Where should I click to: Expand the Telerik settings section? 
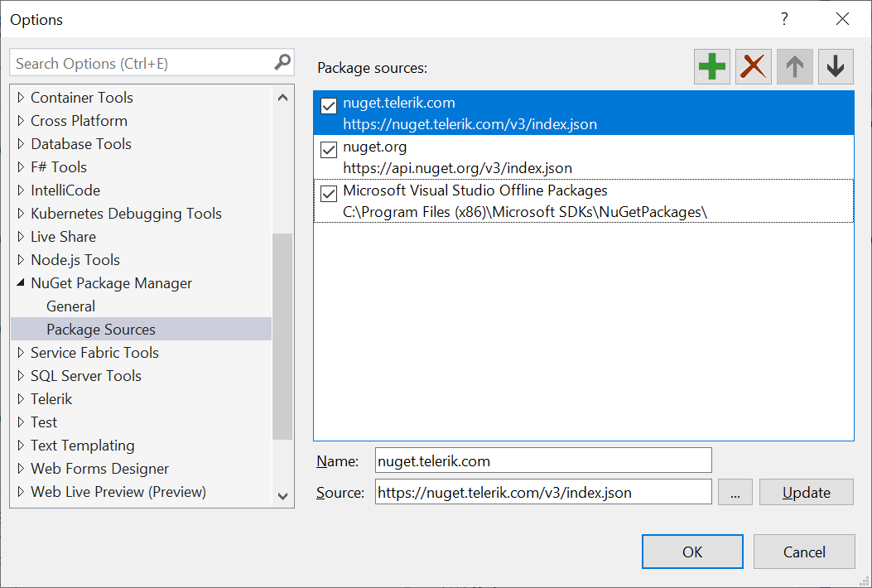pos(19,398)
